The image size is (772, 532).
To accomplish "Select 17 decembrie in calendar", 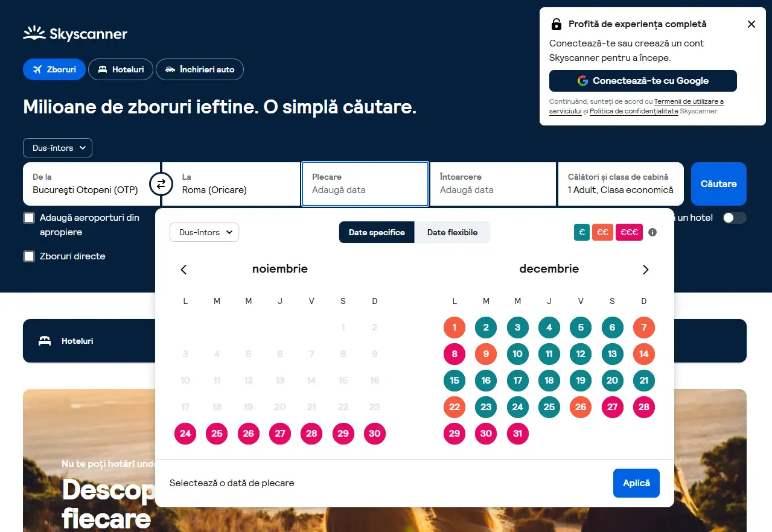I will 517,381.
